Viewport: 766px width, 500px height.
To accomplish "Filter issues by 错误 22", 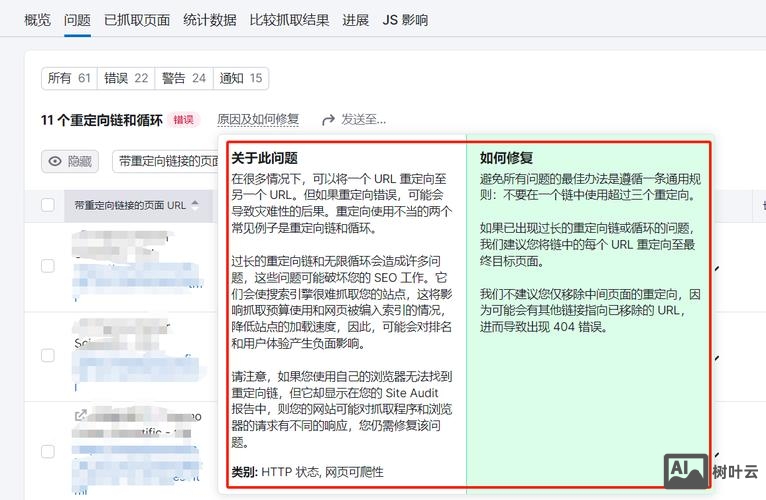I will [126, 78].
